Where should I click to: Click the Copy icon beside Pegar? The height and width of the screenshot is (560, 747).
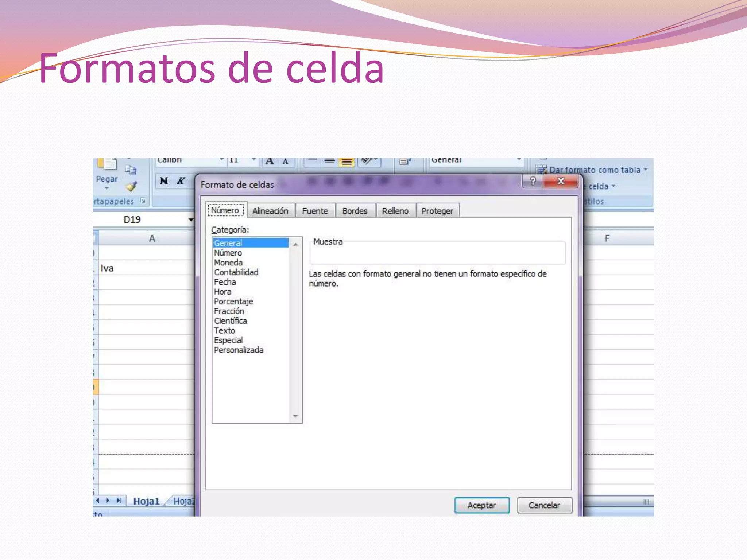tap(131, 170)
